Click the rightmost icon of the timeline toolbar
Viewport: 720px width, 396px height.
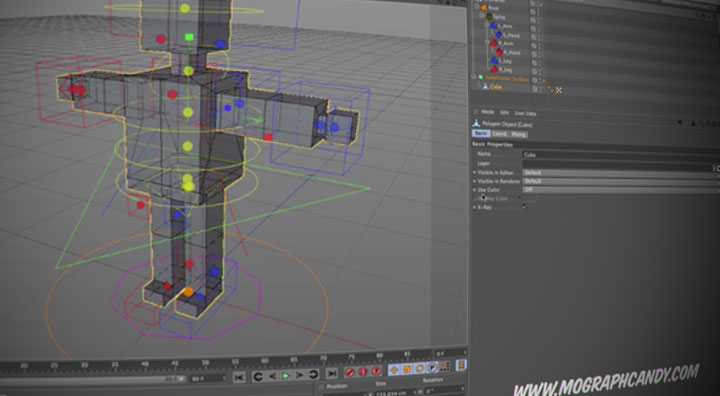[461, 365]
